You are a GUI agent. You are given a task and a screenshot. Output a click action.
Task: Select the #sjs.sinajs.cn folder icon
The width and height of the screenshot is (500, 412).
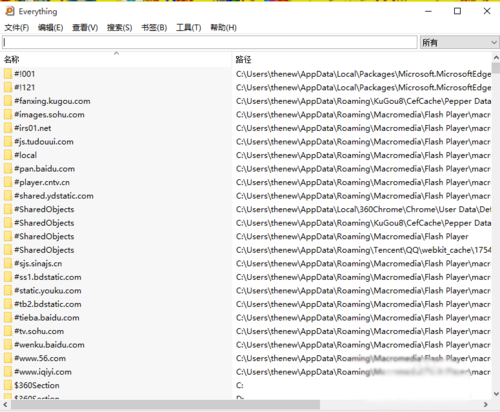(x=8, y=263)
